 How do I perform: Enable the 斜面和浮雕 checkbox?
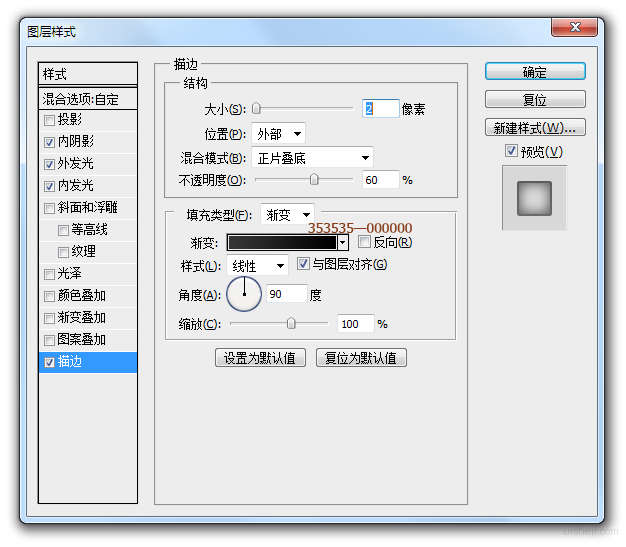pos(49,208)
